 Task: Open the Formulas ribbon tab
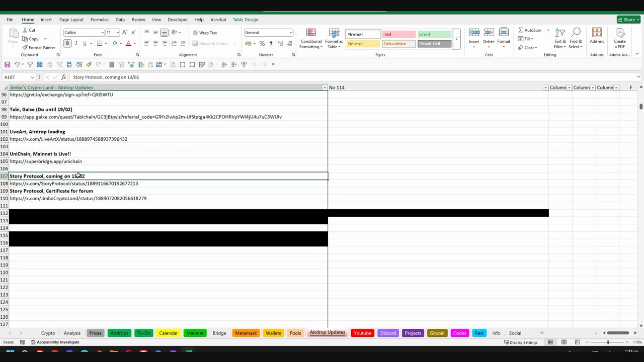coord(100,20)
